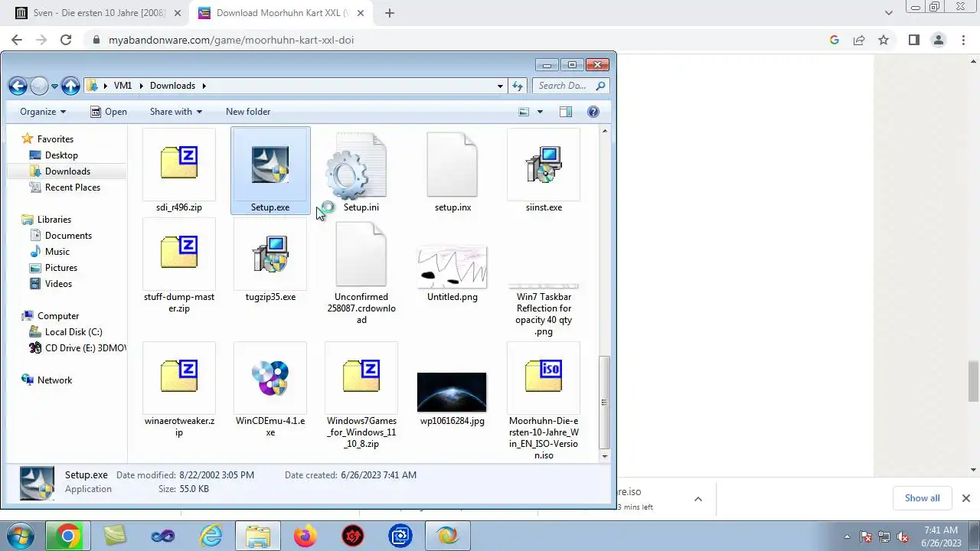Screen dimensions: 980x551
Task: Click the Chrome address bar URL
Action: (x=231, y=40)
